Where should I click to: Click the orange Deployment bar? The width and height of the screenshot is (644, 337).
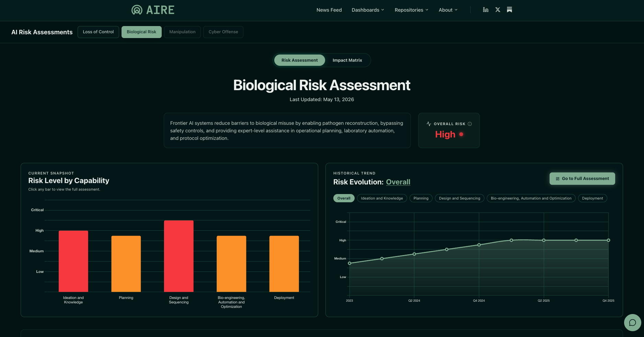[284, 264]
